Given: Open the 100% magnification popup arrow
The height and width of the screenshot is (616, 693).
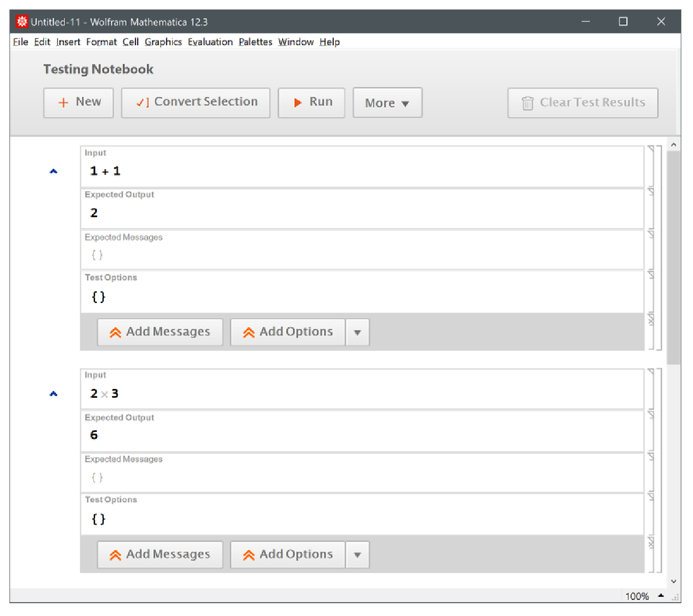Looking at the screenshot, I should (x=661, y=595).
